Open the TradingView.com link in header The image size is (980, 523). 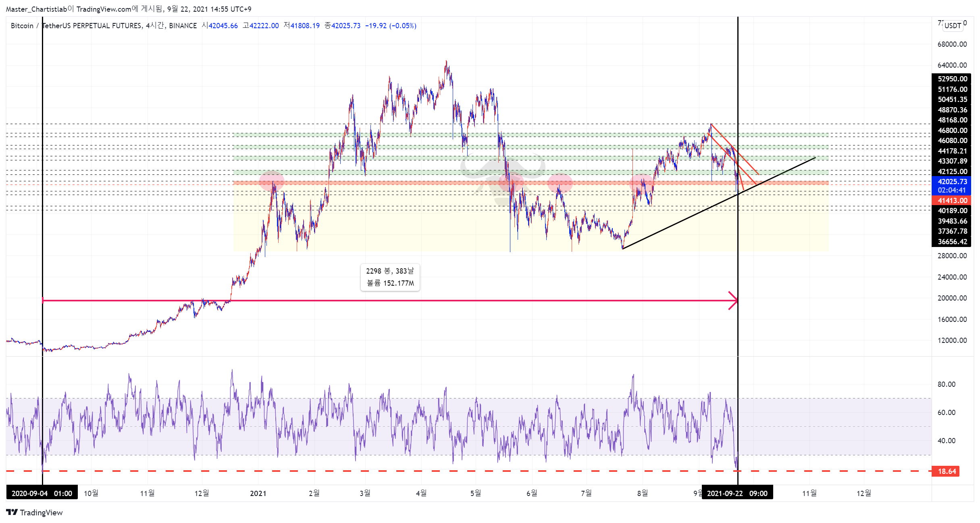point(104,9)
